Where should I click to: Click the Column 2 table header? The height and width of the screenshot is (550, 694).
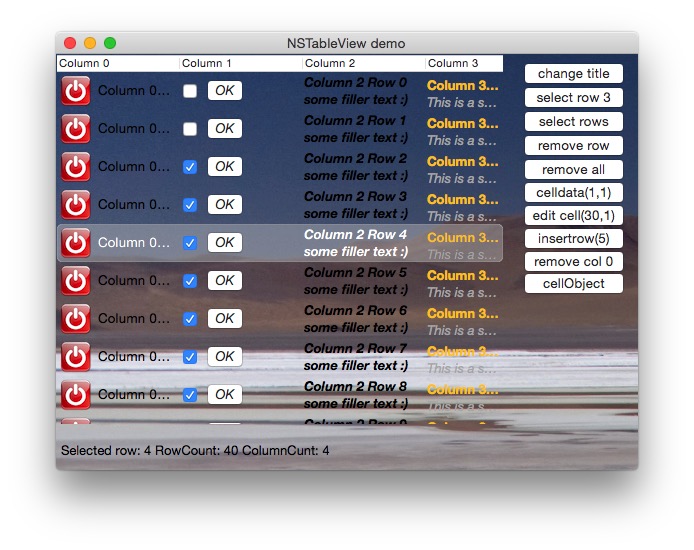click(364, 63)
